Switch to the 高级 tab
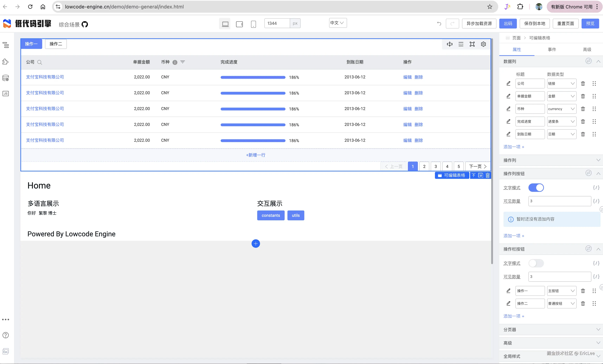 [587, 49]
